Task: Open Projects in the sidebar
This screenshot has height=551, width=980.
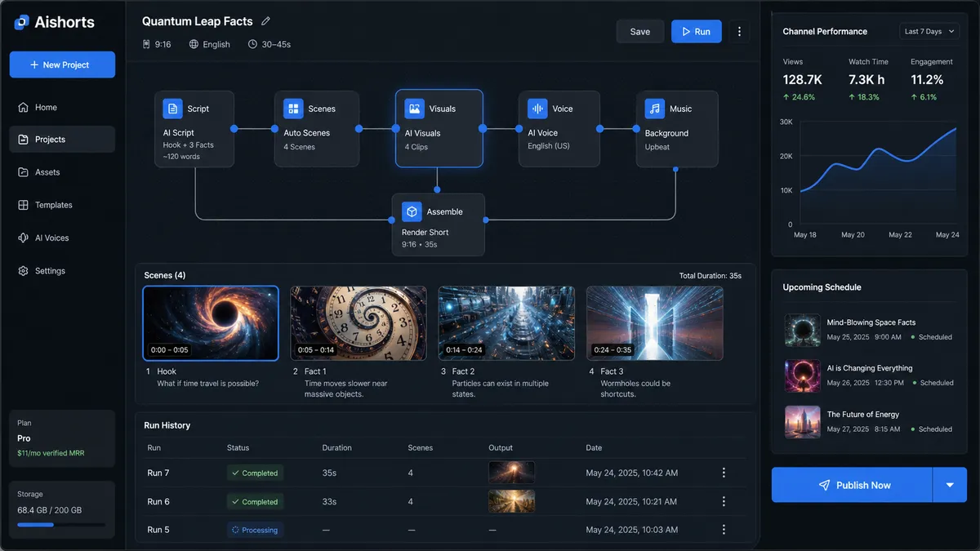Action: point(62,140)
